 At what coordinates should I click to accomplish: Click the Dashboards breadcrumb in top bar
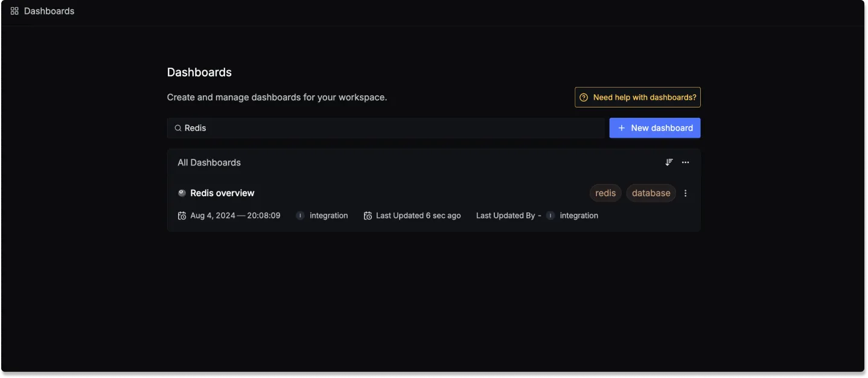pyautogui.click(x=49, y=11)
